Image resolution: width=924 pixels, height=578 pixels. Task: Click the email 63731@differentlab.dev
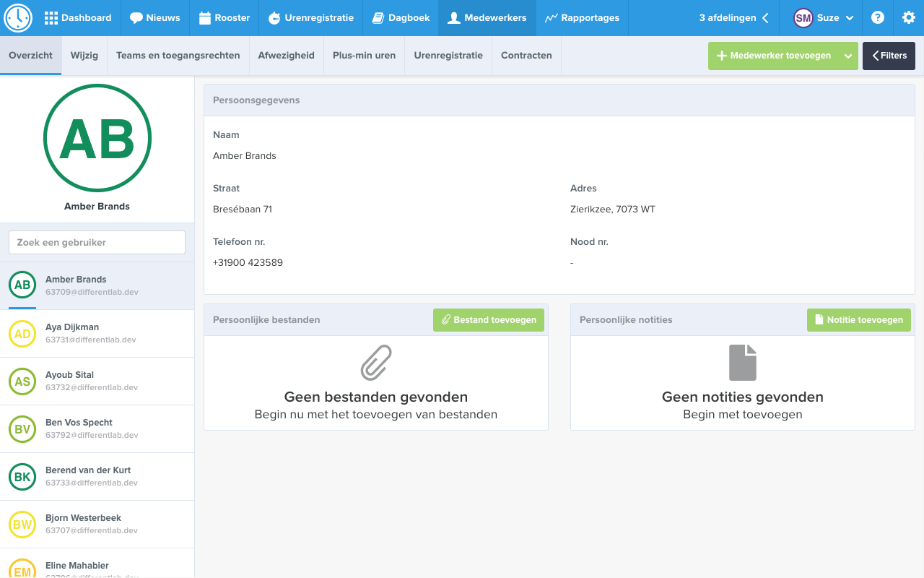[x=91, y=340]
